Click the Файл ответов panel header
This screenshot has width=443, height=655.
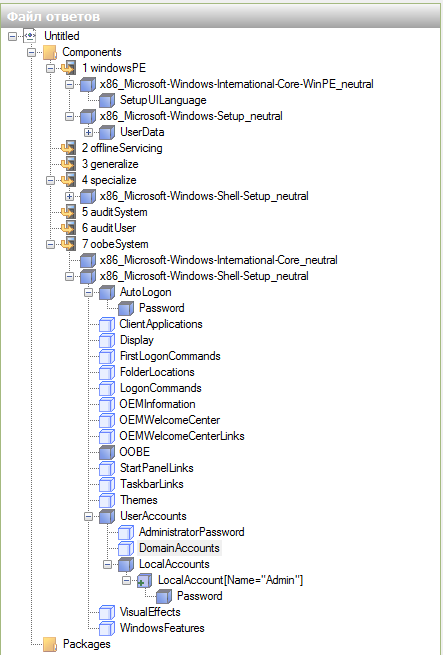(x=222, y=17)
